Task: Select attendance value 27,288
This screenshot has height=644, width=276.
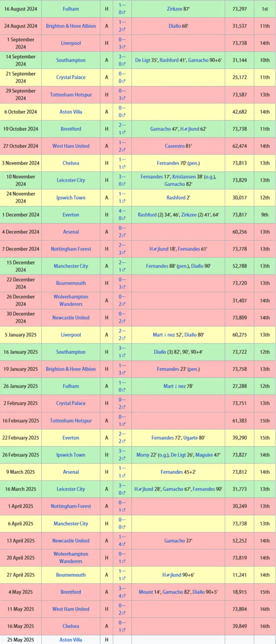Action: click(239, 386)
